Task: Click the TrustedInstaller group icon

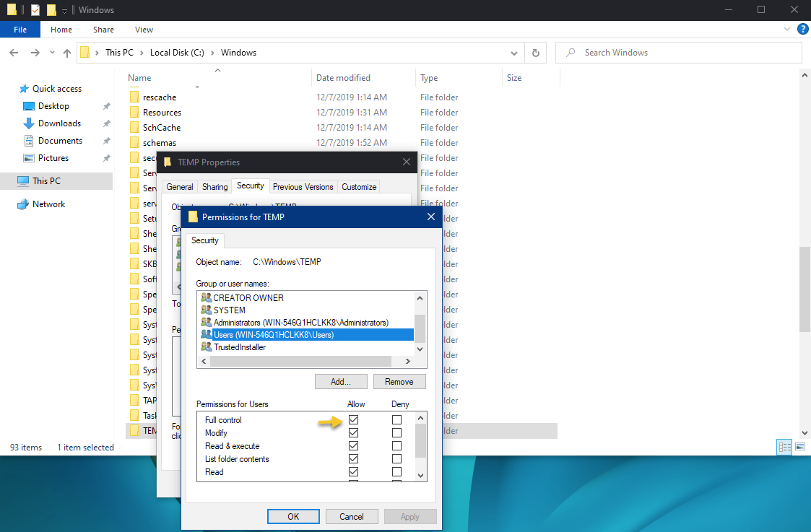Action: (206, 347)
